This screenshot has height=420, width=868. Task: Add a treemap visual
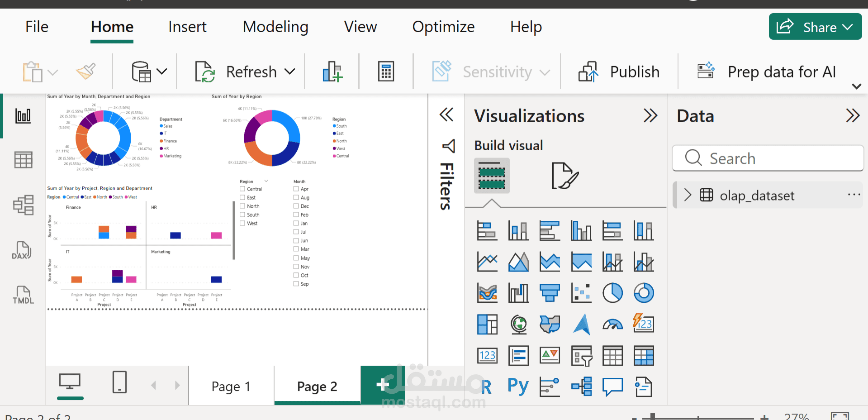point(487,325)
